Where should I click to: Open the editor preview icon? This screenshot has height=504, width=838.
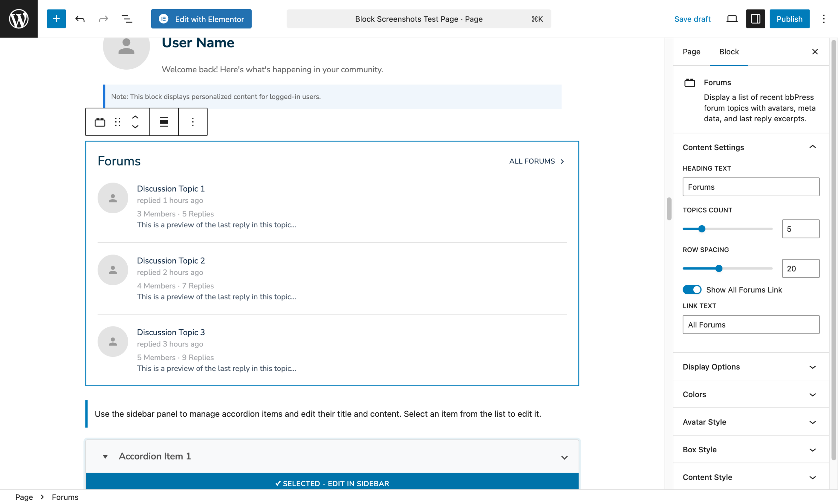pos(732,19)
